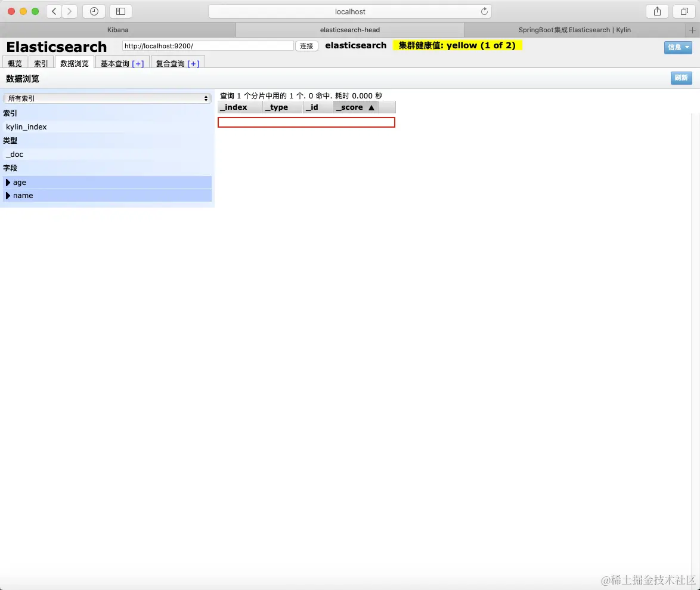Switch to the 概览 tab
This screenshot has height=590, width=700.
tap(14, 63)
